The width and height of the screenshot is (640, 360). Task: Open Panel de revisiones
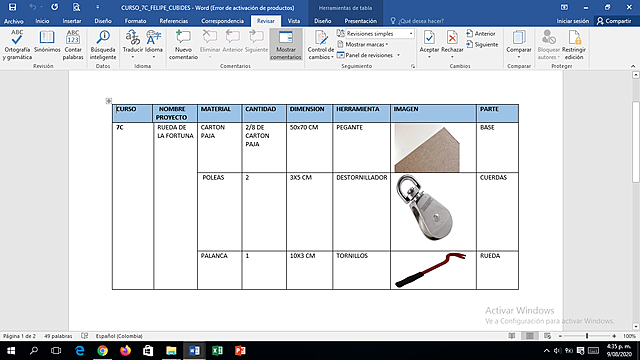click(365, 55)
